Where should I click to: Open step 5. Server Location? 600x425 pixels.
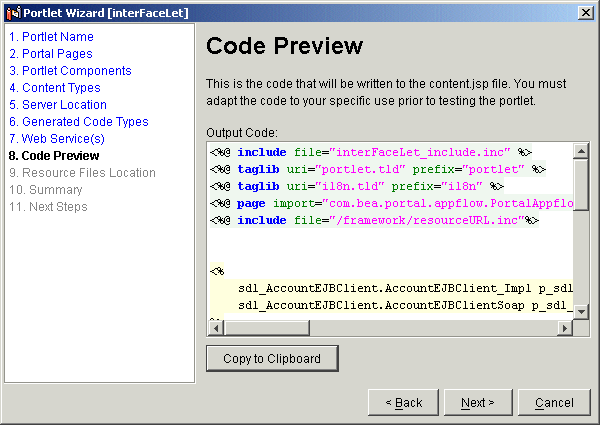(58, 104)
